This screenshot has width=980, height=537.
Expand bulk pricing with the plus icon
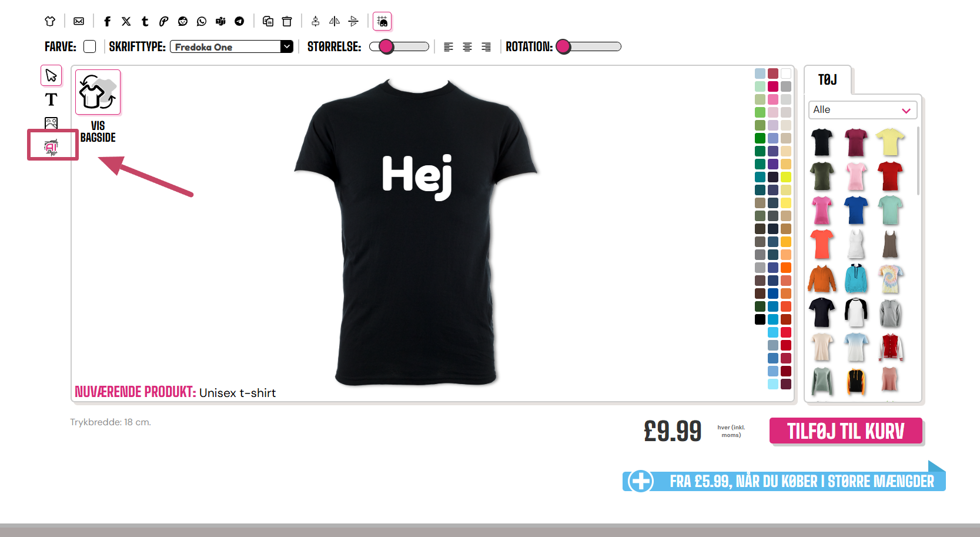(x=640, y=481)
